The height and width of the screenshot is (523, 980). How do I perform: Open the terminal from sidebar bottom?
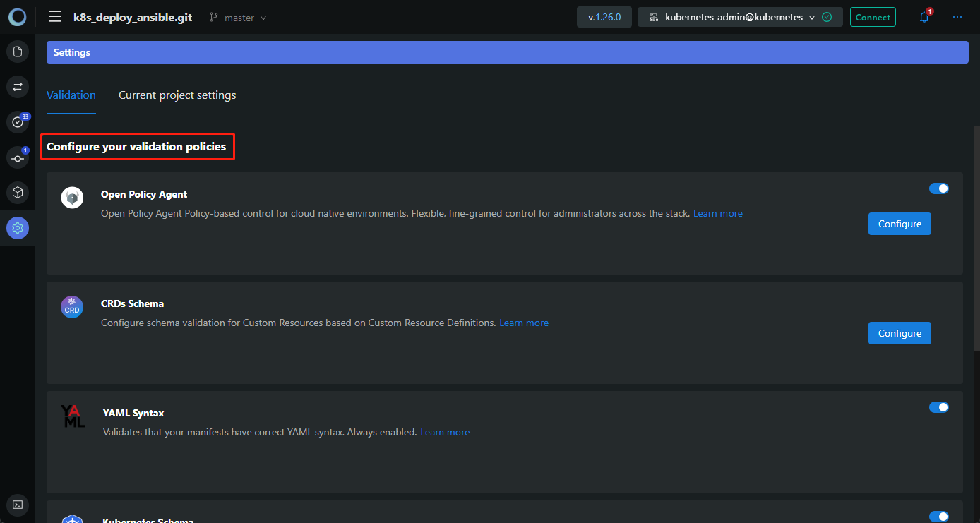click(x=18, y=505)
